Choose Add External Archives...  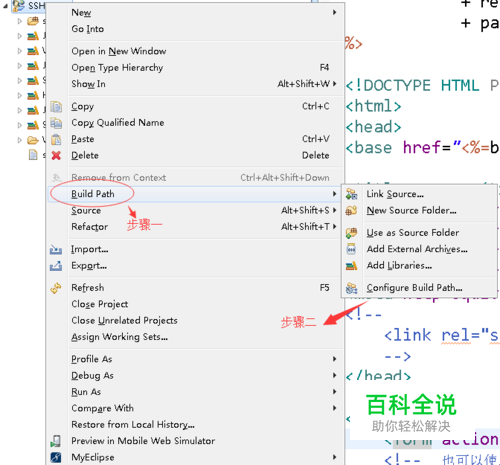tap(419, 249)
